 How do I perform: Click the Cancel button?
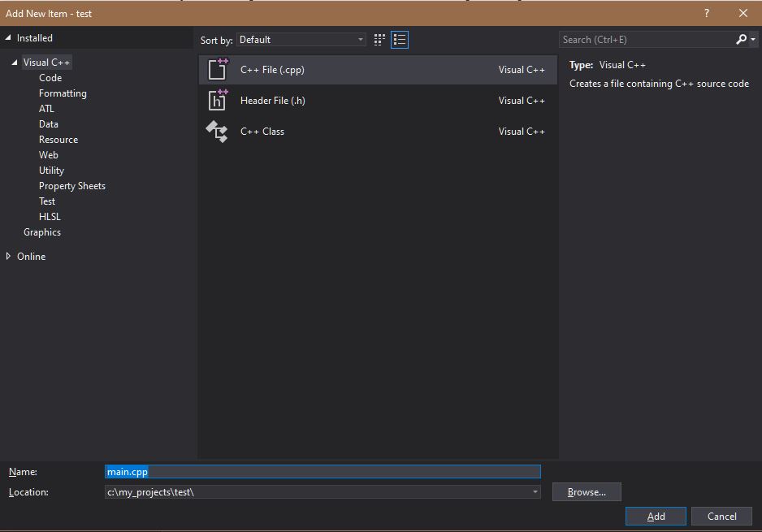tap(721, 516)
